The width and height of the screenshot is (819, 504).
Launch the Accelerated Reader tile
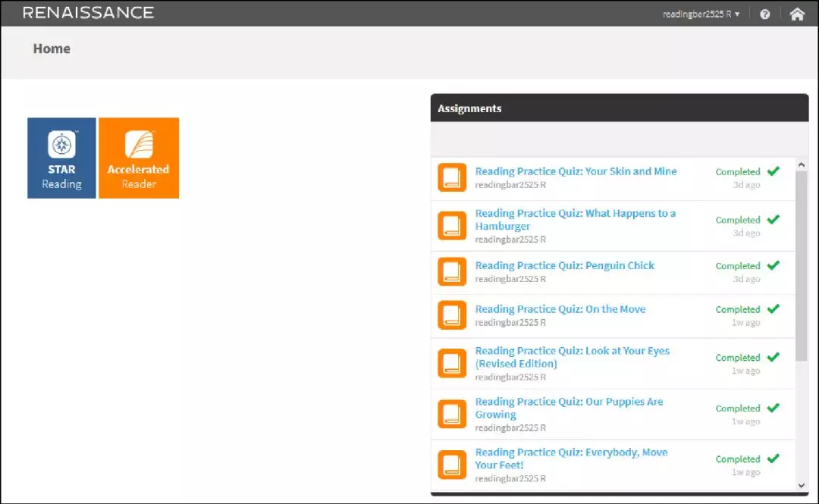click(x=139, y=158)
